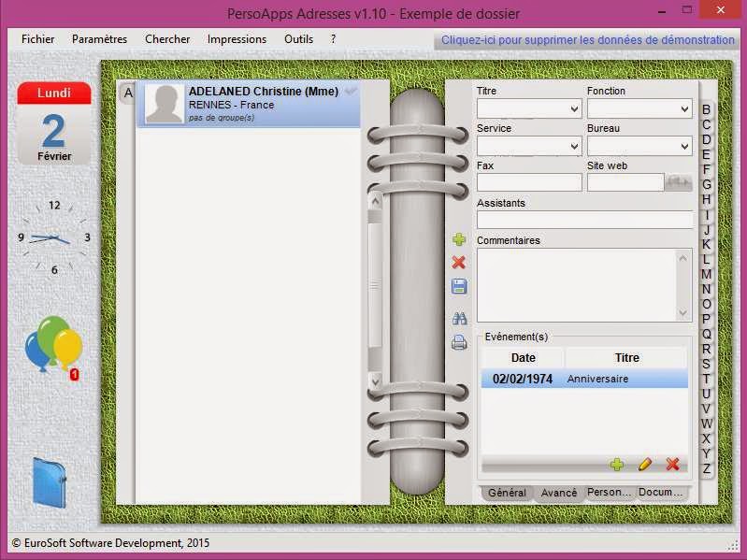Click the blue book icon
This screenshot has width=747, height=560.
(x=49, y=482)
